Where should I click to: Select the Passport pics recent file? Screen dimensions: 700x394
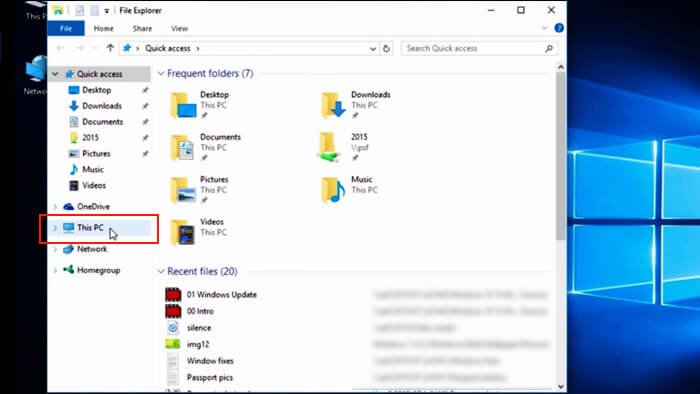point(209,377)
